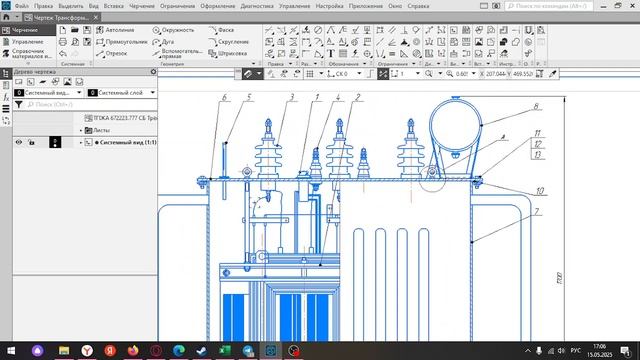
Task: Toggle the rounding step button beside СК 0
Action: point(370,74)
